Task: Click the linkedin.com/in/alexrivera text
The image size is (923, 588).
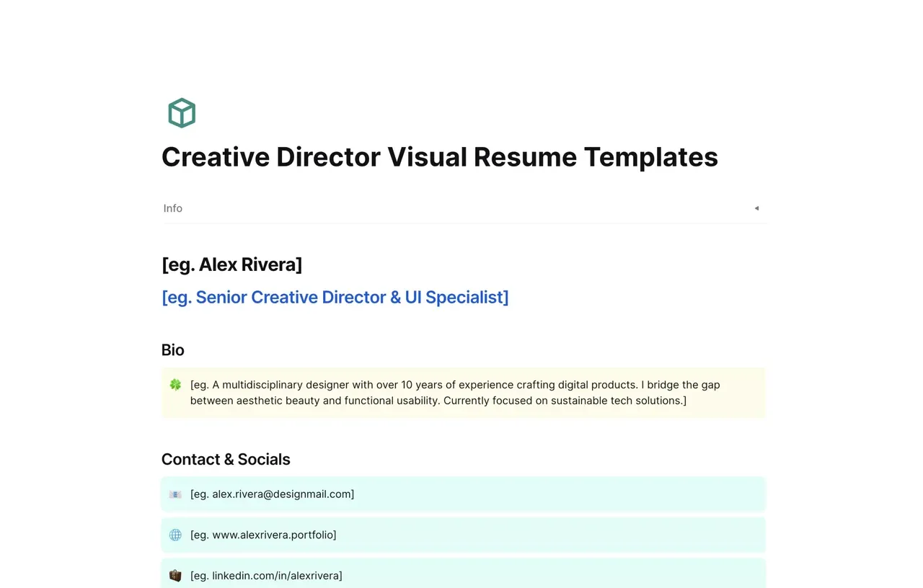Action: coord(266,576)
